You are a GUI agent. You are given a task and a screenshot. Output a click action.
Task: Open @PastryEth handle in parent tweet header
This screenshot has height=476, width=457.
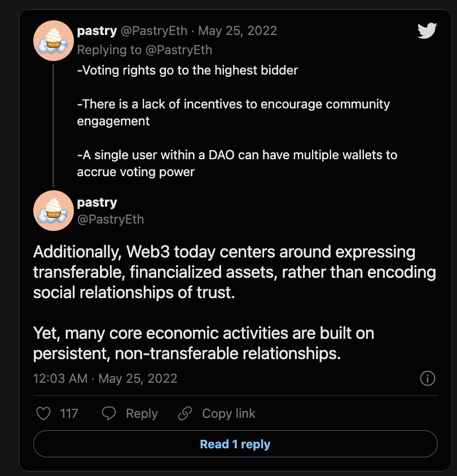click(x=154, y=30)
